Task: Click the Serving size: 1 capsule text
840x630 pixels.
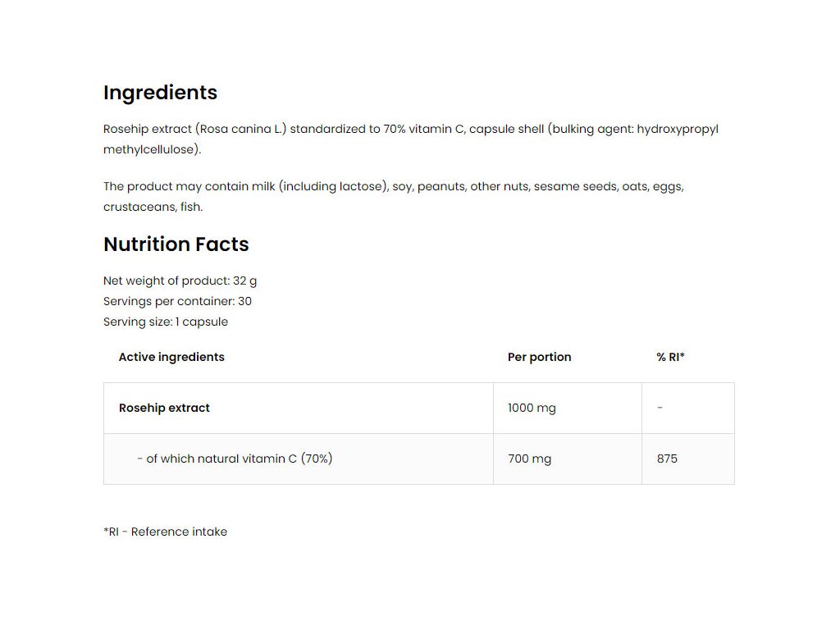Action: coord(166,322)
